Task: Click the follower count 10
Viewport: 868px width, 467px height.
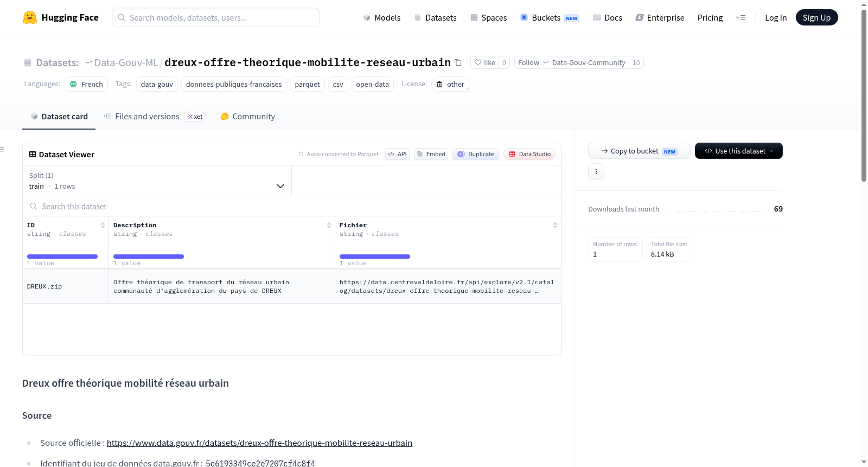Action: 636,62
